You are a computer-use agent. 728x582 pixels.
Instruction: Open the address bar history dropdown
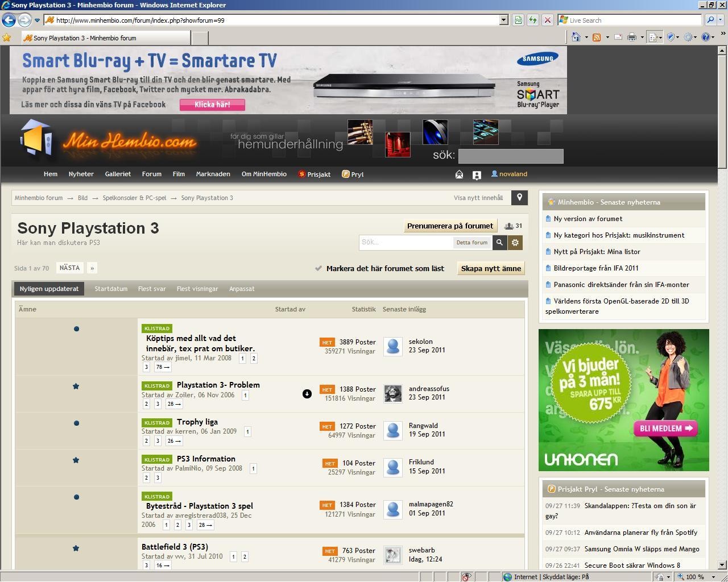coord(503,20)
